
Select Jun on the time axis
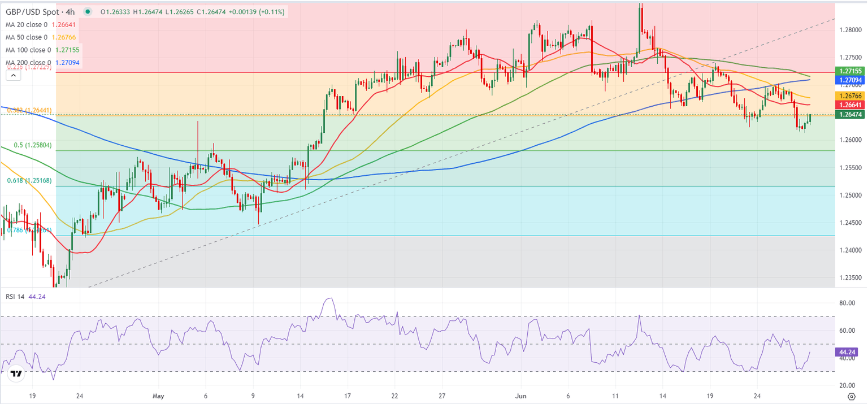click(x=520, y=397)
